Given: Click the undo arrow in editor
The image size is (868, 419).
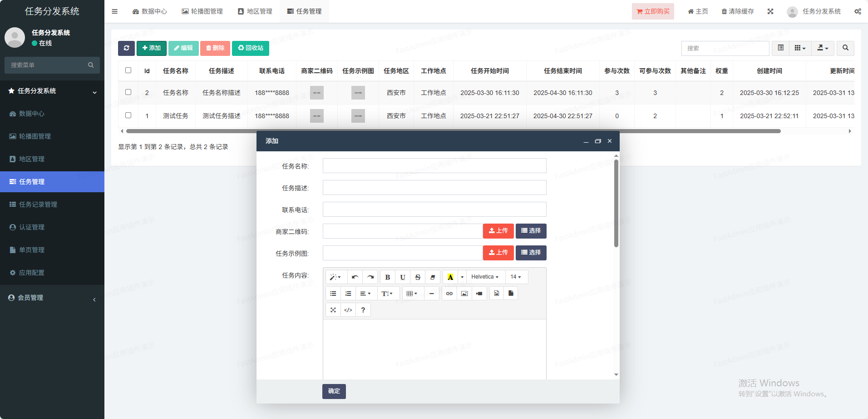Looking at the screenshot, I should click(x=355, y=277).
